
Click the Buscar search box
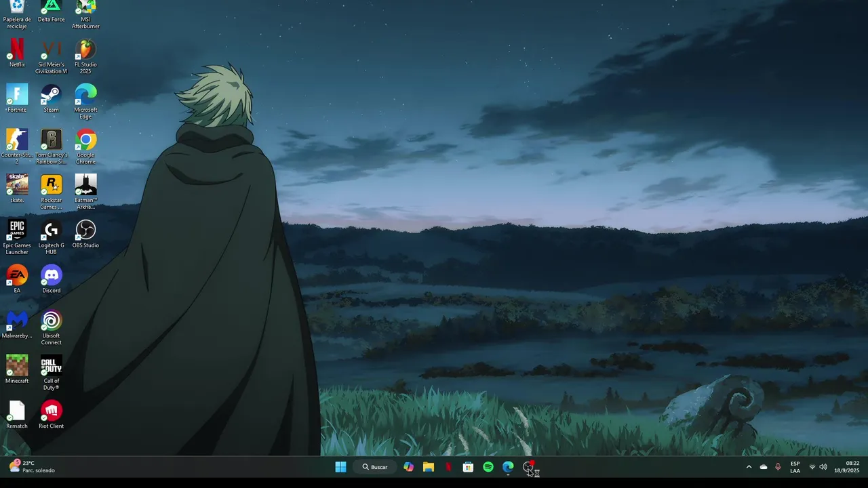[375, 467]
